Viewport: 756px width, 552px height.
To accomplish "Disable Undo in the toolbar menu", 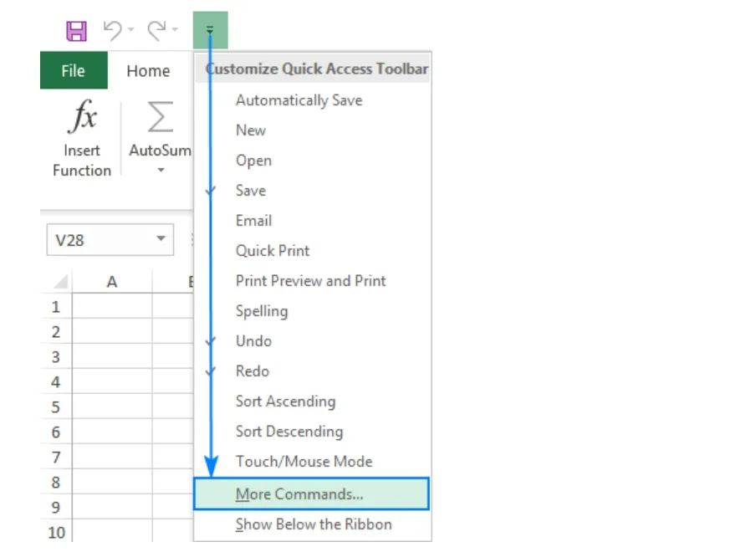I will click(253, 340).
